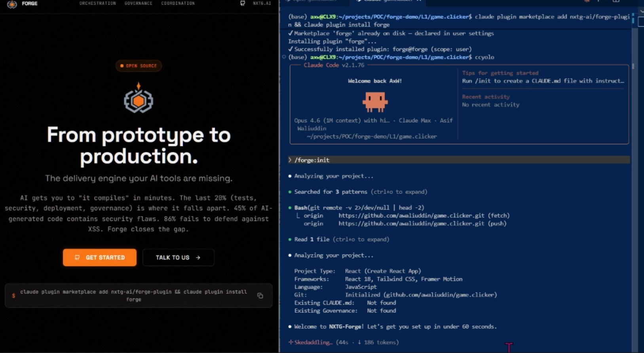Click the 'Frameworks: React 18, Tailwind CSS' row
The image size is (644, 353).
[378, 279]
